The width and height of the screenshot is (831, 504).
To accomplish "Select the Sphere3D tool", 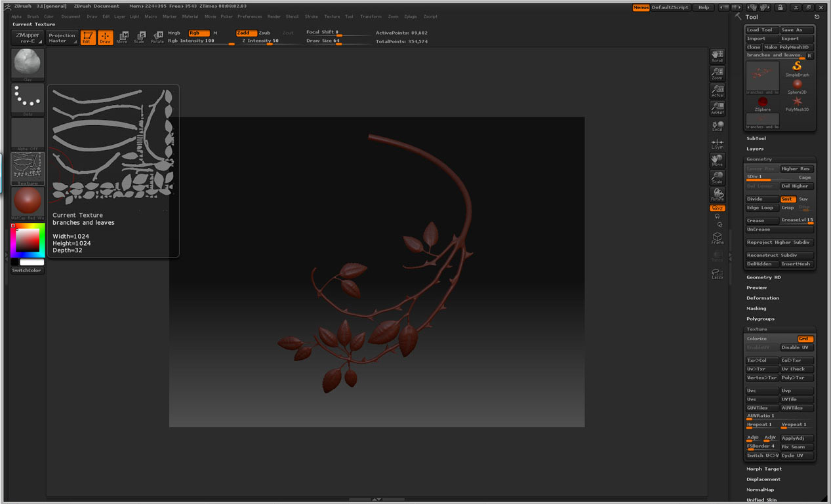I will (797, 87).
